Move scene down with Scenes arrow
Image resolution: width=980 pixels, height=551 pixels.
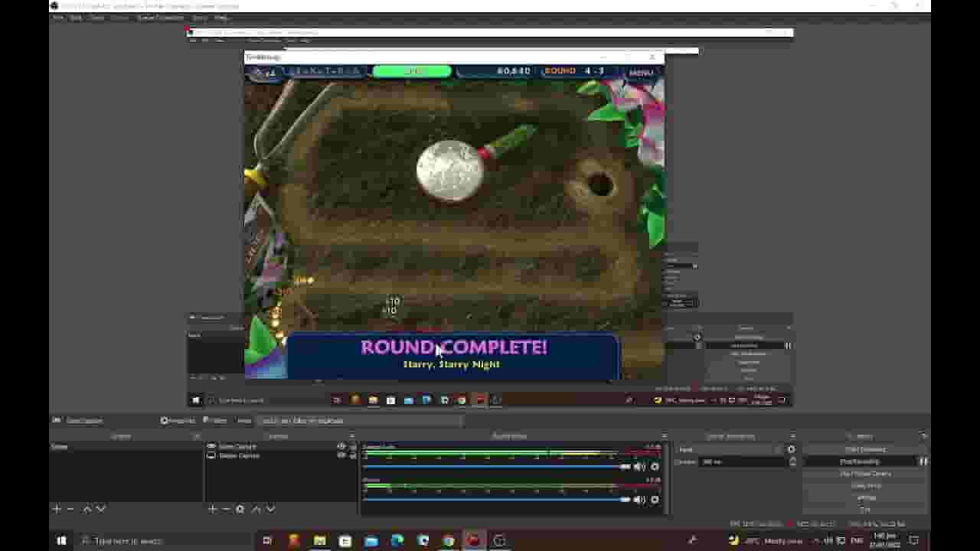[101, 509]
